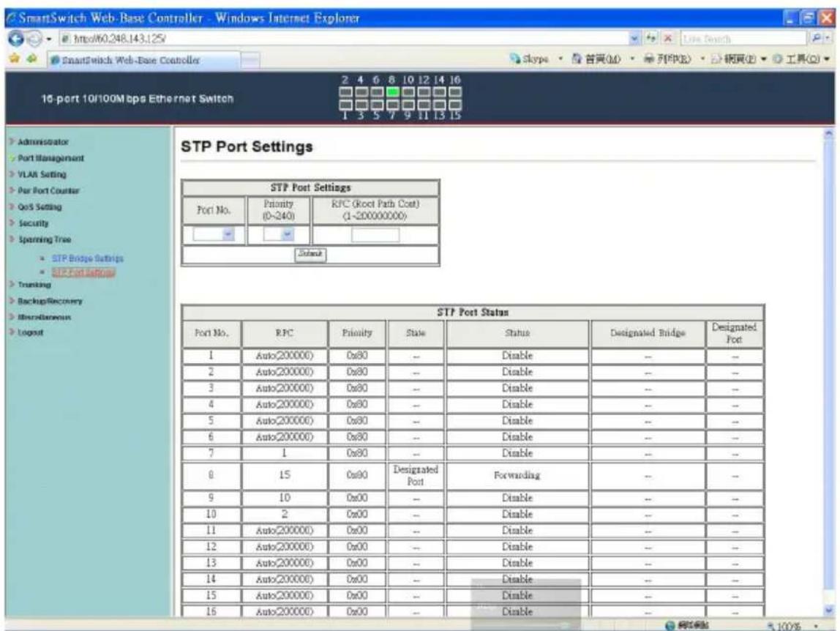This screenshot has width=840, height=631.
Task: Click the page scrollbar down arrow
Action: pos(829,610)
